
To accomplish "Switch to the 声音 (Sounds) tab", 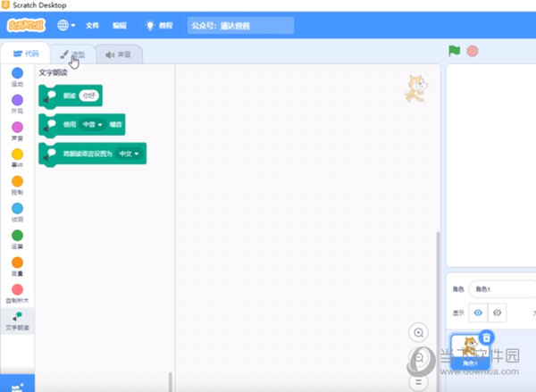I will [x=119, y=54].
